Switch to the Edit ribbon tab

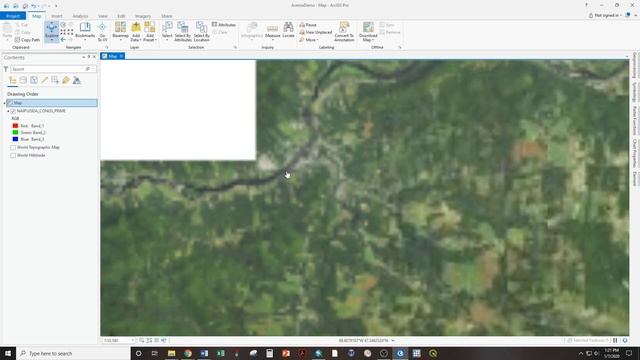tap(121, 16)
